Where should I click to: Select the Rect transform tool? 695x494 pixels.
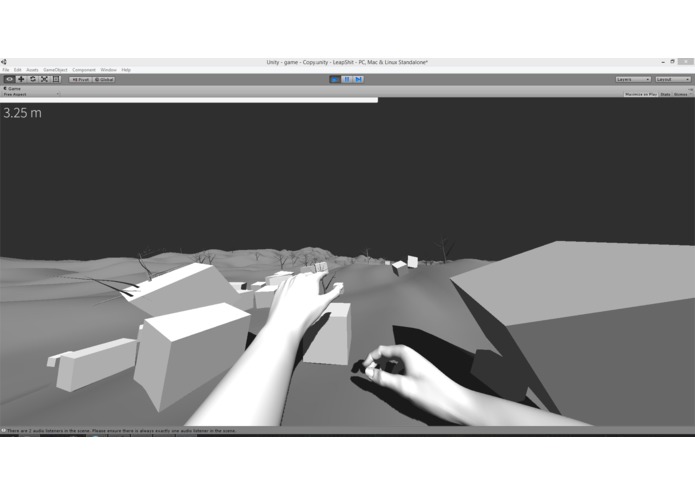56,79
